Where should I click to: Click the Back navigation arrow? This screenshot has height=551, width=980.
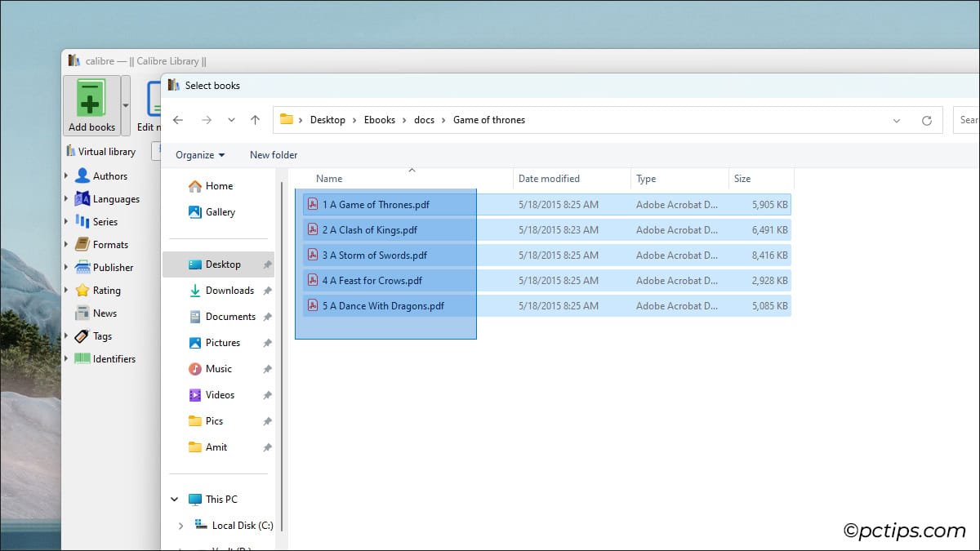click(178, 120)
